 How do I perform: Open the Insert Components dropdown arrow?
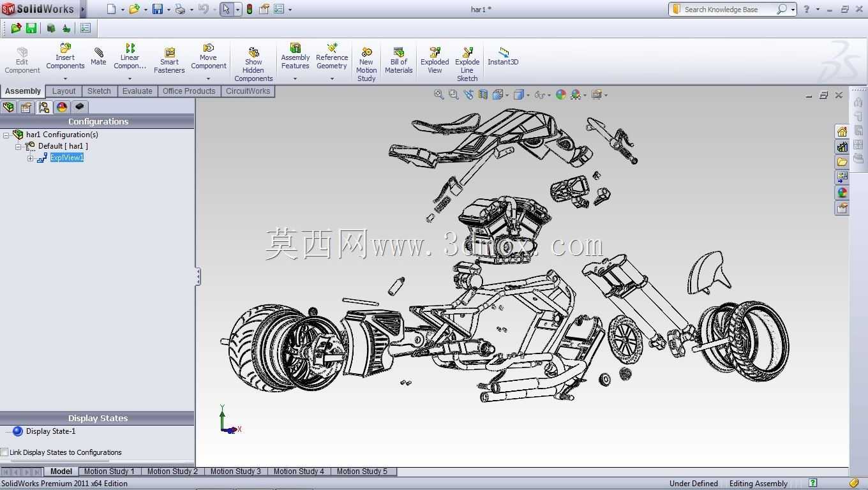(65, 79)
